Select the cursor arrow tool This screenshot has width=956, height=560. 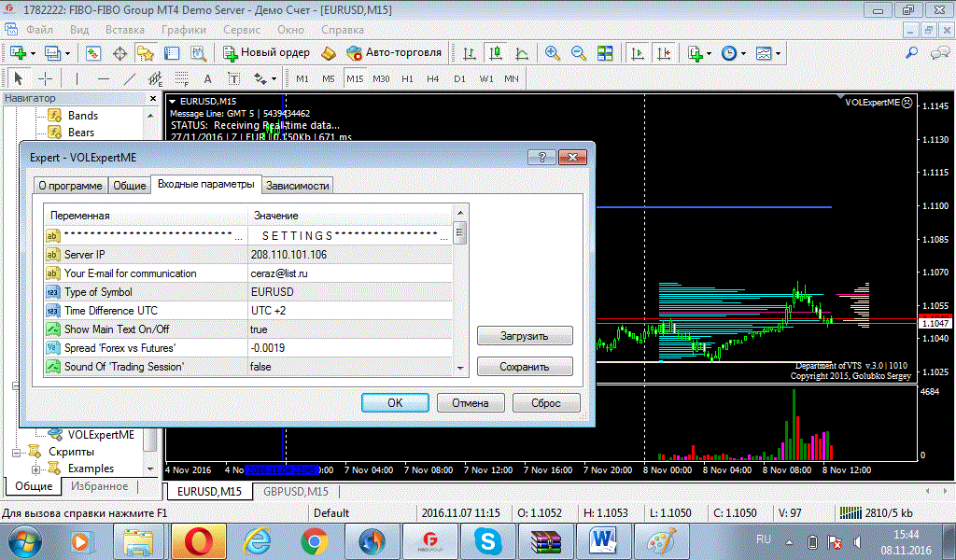(19, 78)
